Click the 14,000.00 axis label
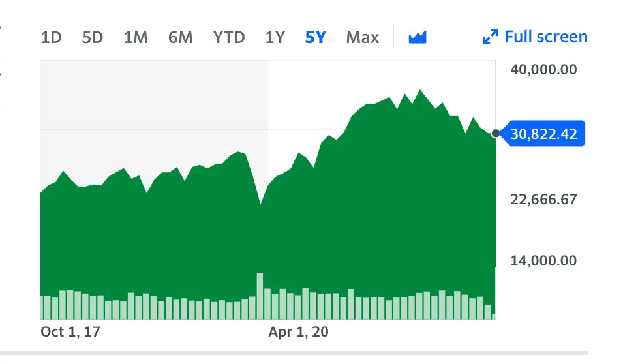Viewport: 638px width, 364px height. point(543,261)
